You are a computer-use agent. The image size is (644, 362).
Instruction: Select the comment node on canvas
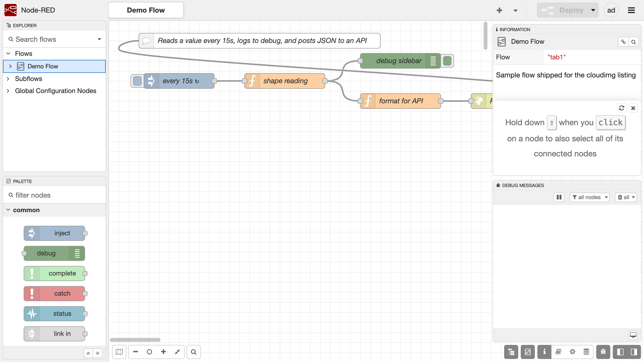pos(260,41)
